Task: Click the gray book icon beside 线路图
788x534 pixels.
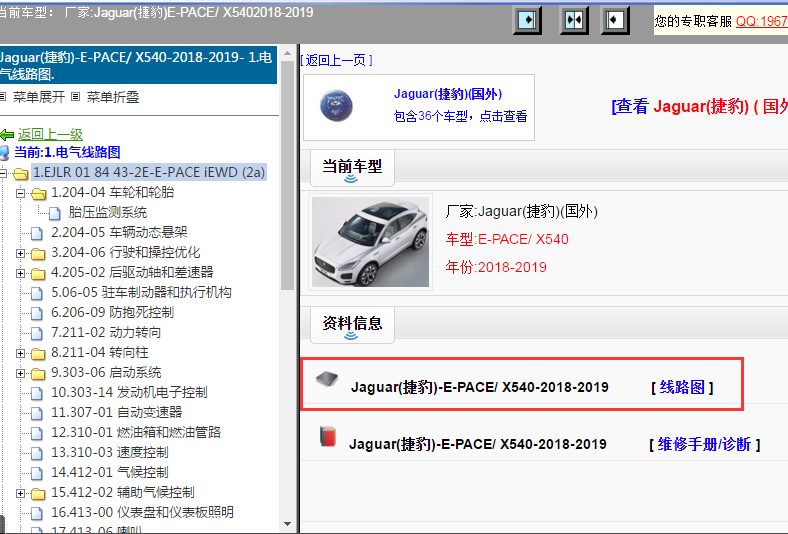Action: click(x=327, y=379)
